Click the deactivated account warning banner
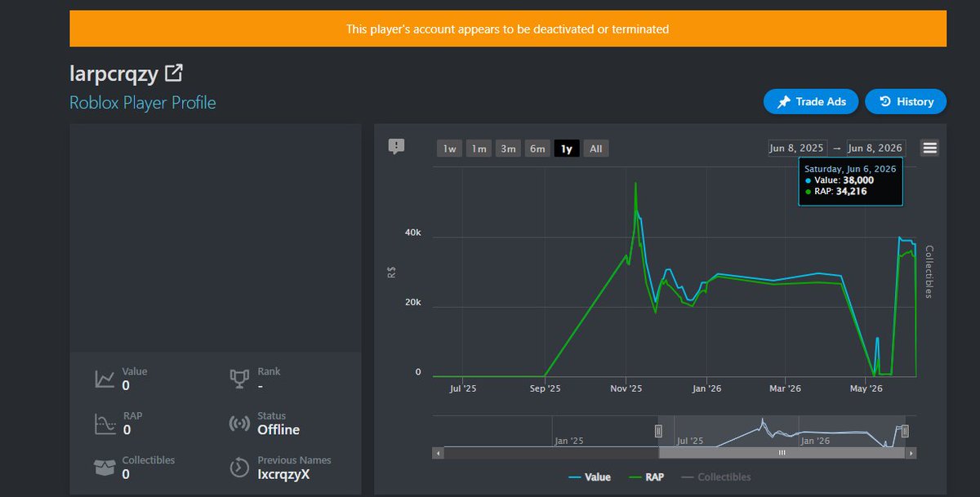This screenshot has height=497, width=980. point(508,29)
